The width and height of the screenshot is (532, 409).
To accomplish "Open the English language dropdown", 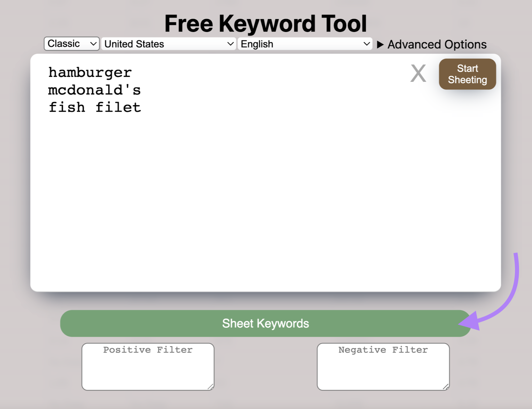I will tap(304, 44).
